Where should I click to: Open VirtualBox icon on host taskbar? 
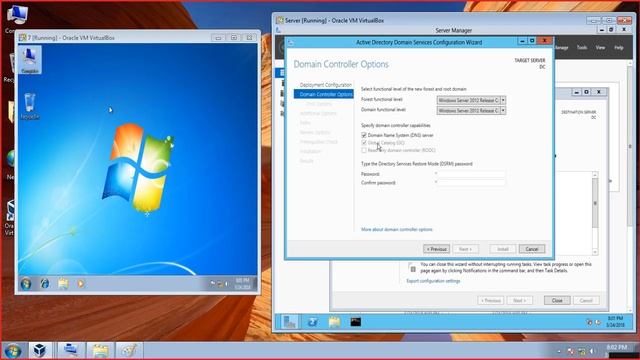pos(40,350)
